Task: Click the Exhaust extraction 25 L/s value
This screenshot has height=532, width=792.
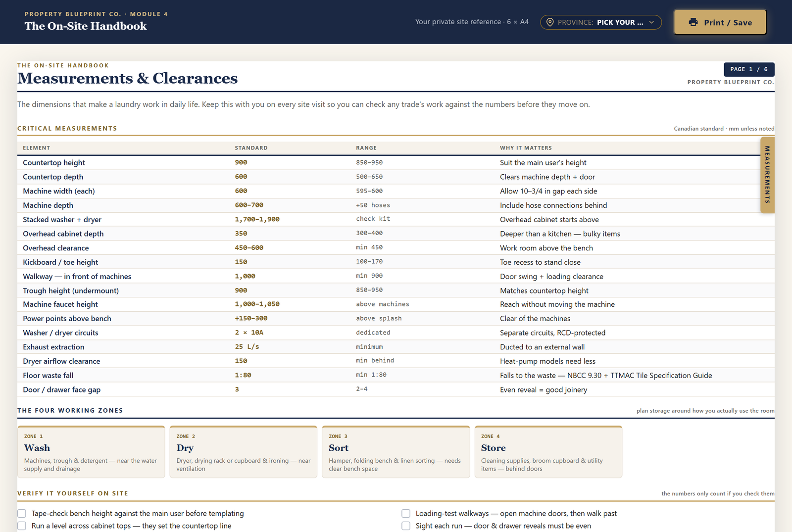Action: click(x=247, y=347)
